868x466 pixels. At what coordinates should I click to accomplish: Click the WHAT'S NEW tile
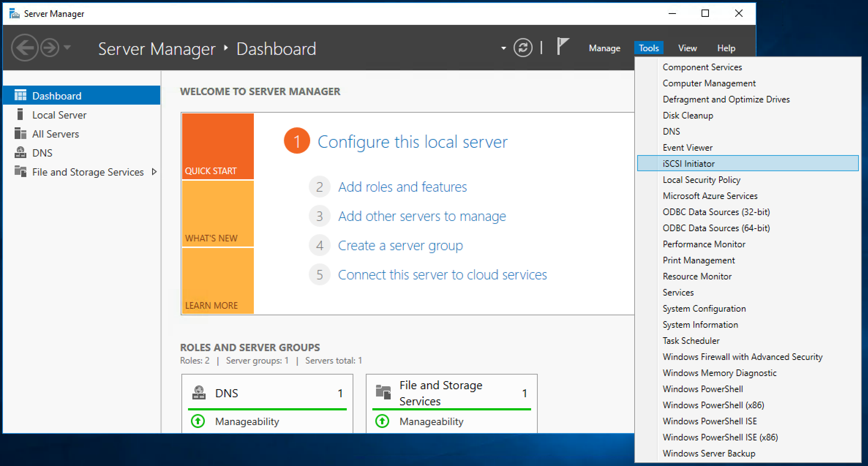coord(218,214)
